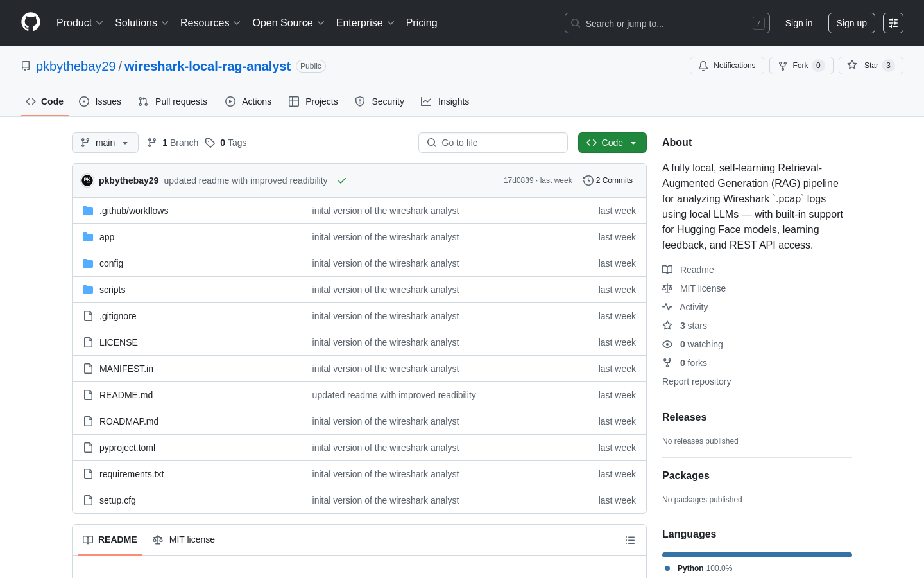Click the Sign up button
Viewport: 924px width, 578px height.
pos(851,23)
